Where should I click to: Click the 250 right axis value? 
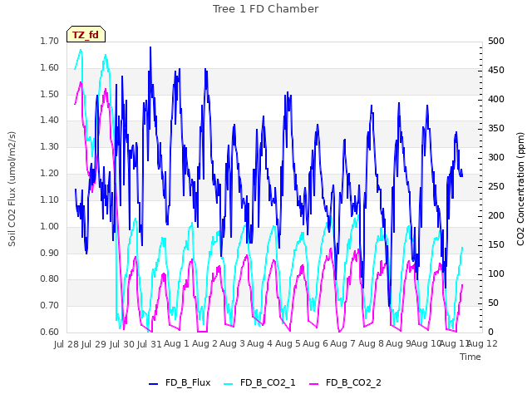click(496, 187)
